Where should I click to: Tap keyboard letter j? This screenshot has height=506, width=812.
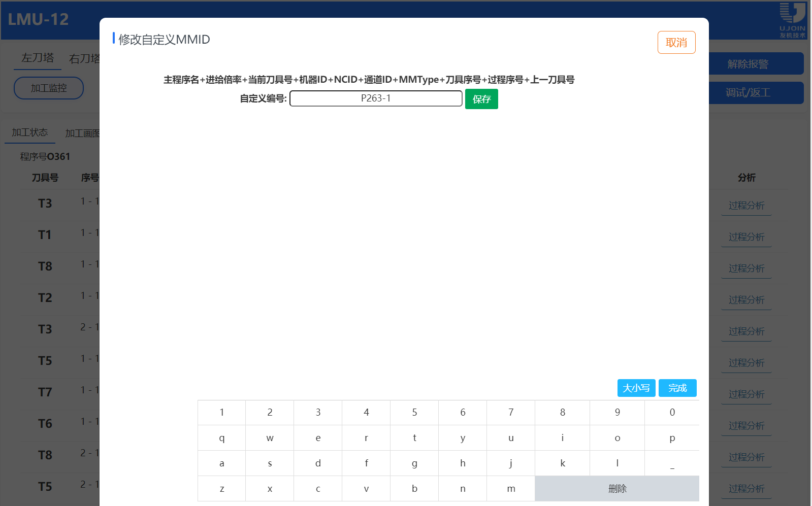511,463
